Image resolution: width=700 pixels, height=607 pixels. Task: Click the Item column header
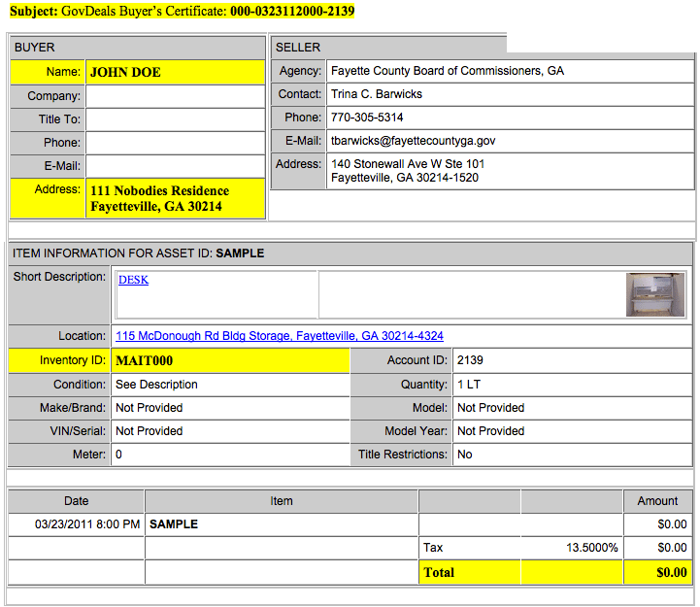[282, 501]
